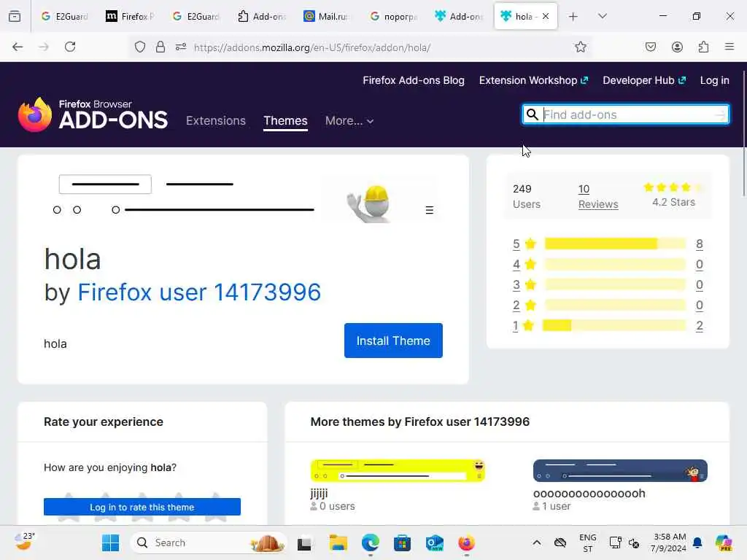The height and width of the screenshot is (560, 747).
Task: Open the Task View taskbar icon
Action: tap(304, 542)
